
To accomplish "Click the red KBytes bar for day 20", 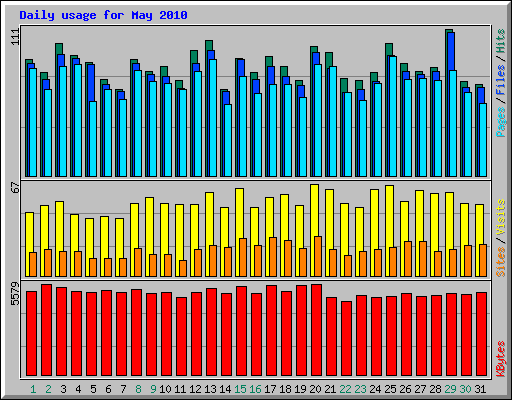I will (317, 330).
